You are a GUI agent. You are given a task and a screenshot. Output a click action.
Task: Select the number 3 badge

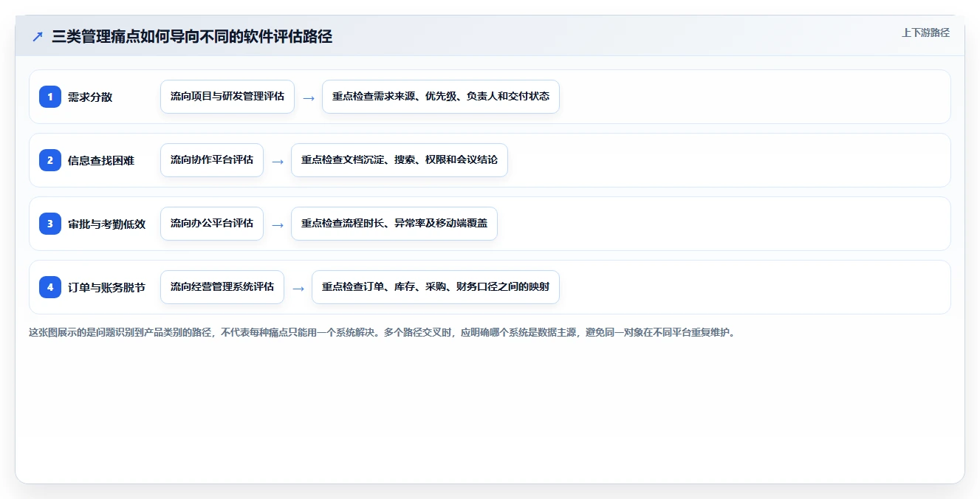pyautogui.click(x=50, y=224)
